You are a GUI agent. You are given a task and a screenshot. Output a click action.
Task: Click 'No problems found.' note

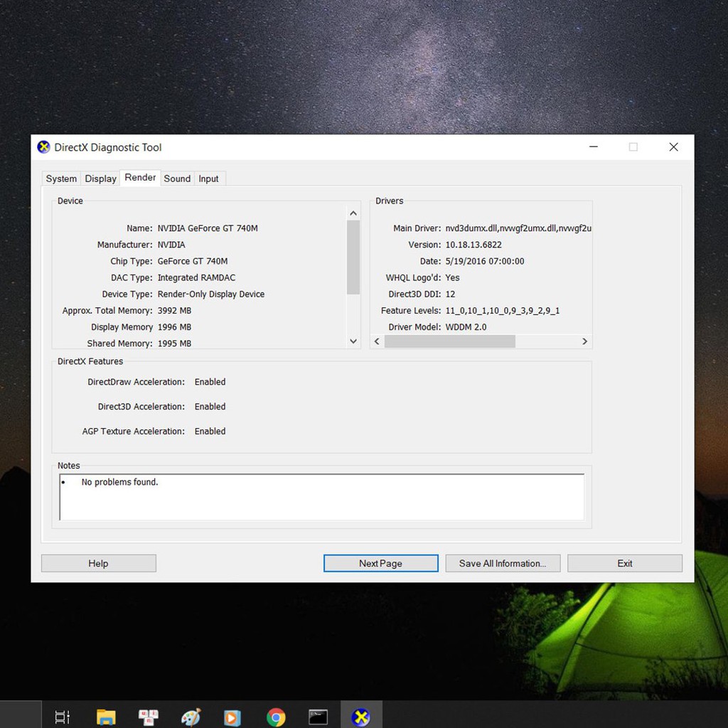click(119, 483)
